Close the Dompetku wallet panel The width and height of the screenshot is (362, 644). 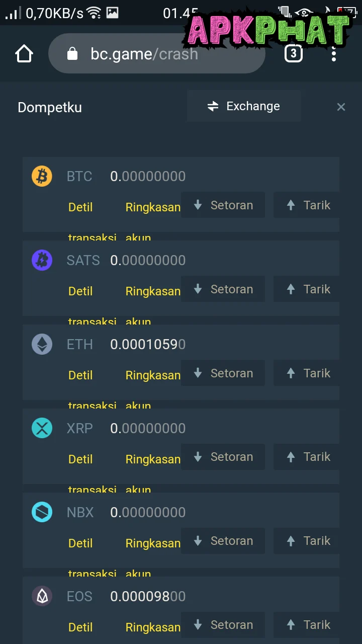[341, 107]
